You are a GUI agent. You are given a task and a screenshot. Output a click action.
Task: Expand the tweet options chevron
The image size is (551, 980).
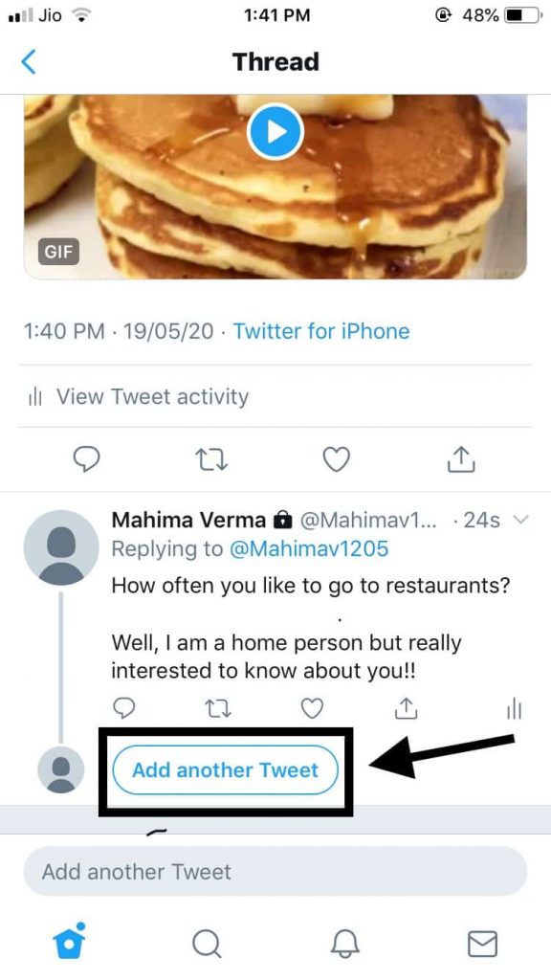coord(519,520)
